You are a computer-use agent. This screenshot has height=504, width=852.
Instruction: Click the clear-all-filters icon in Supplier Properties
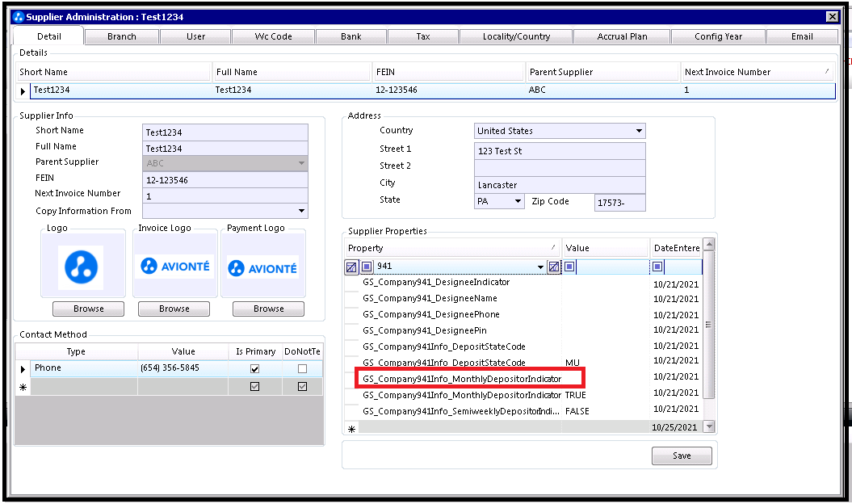tap(352, 267)
